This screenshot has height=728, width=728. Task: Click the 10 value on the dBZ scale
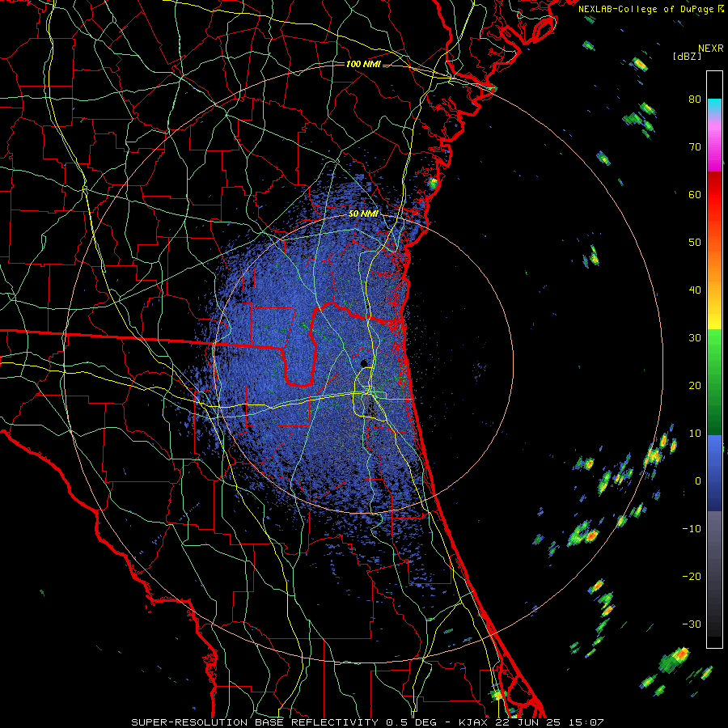(x=695, y=434)
